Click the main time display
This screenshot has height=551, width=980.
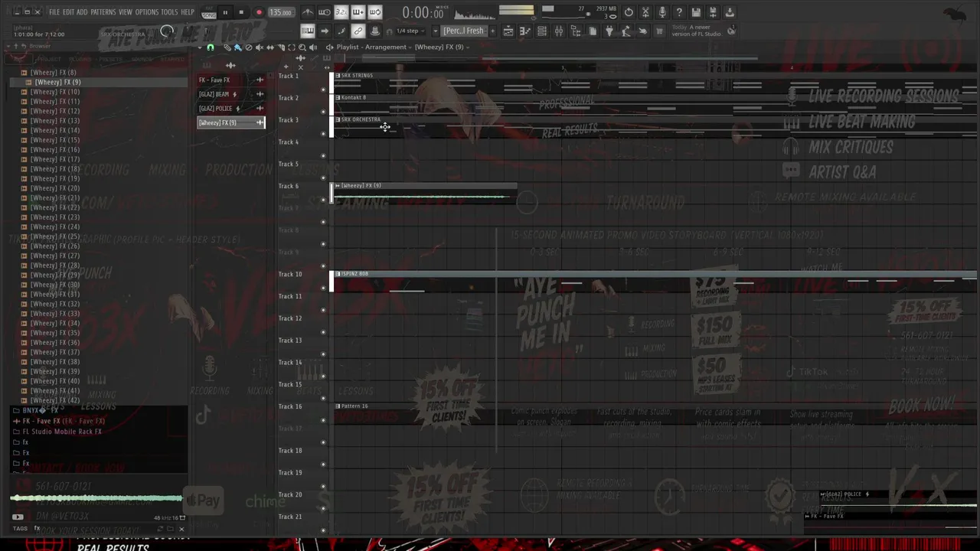[423, 13]
